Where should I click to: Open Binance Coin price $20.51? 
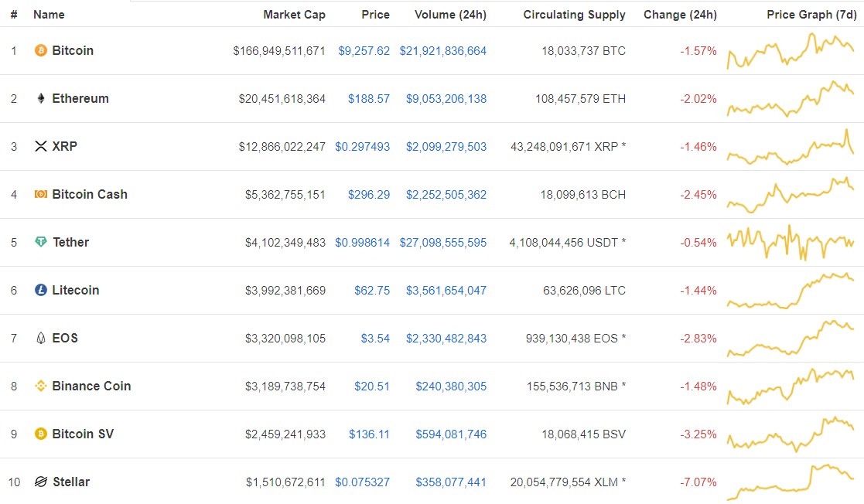(372, 387)
